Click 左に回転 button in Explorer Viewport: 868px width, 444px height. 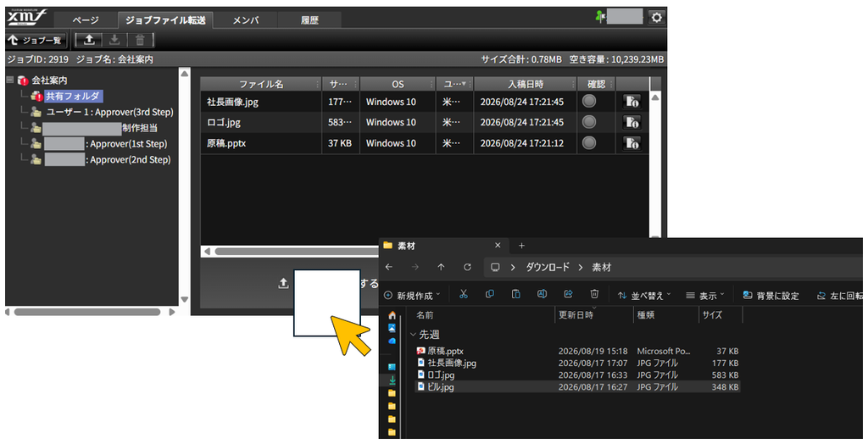[x=839, y=296]
